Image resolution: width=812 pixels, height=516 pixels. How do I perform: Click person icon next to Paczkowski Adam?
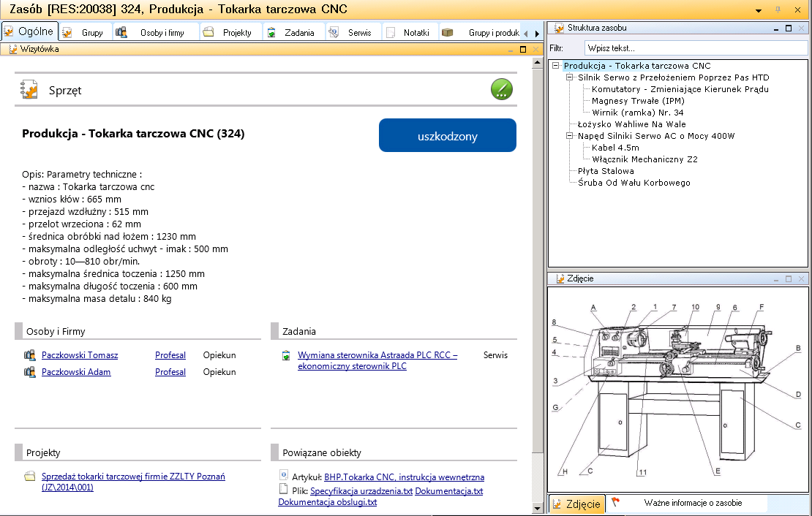click(29, 371)
